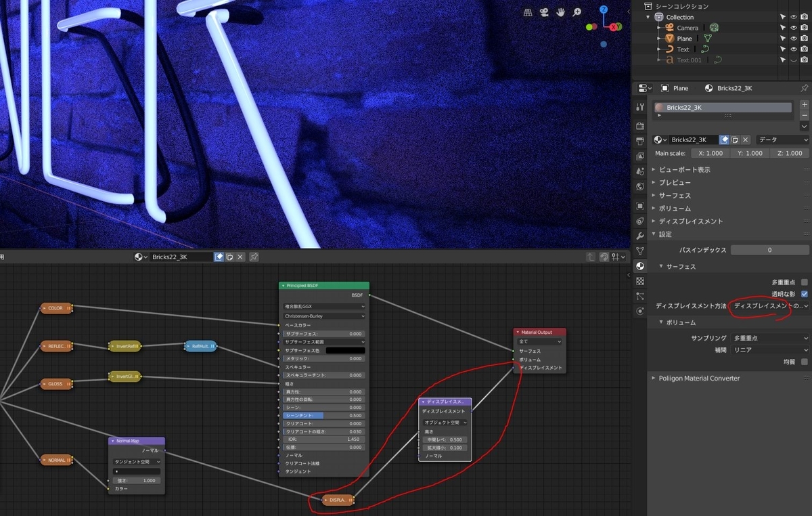The height and width of the screenshot is (516, 812).
Task: Activate the zoom magnifier in viewport
Action: point(577,12)
